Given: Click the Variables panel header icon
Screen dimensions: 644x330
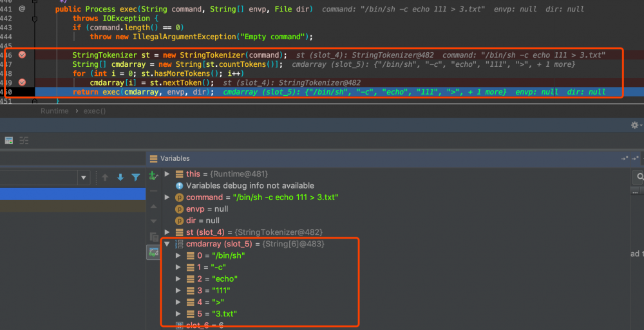Looking at the screenshot, I should pyautogui.click(x=154, y=158).
